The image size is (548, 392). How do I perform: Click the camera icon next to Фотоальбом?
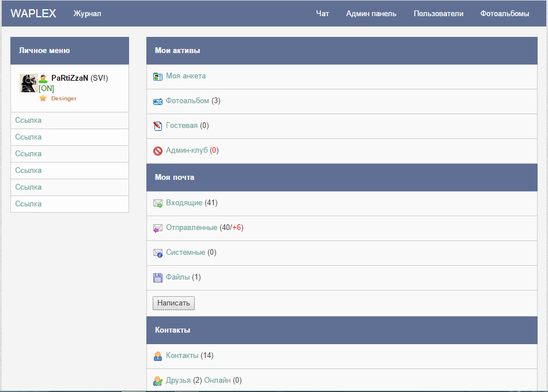tap(158, 101)
